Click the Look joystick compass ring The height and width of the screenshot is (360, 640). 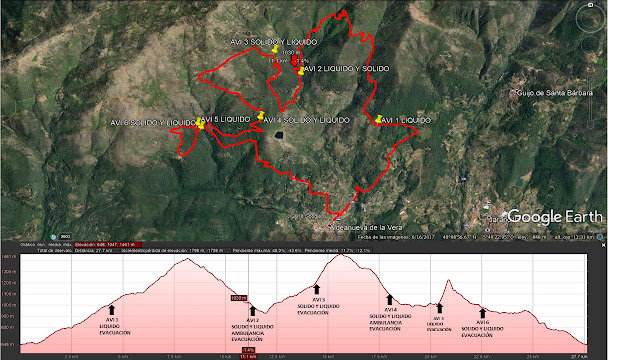(590, 19)
